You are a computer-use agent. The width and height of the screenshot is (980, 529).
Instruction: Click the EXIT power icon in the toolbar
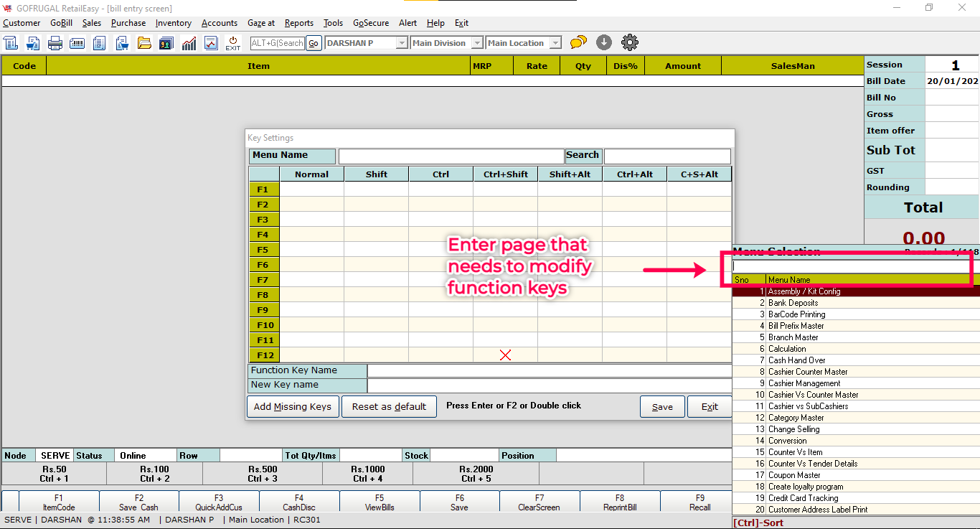[233, 43]
